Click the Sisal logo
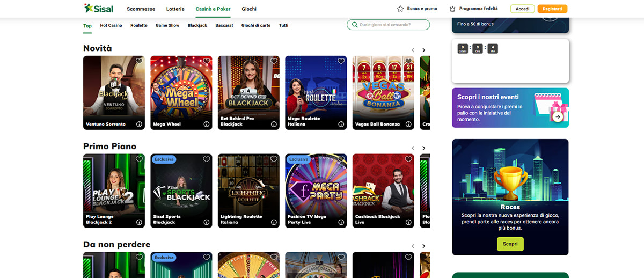The image size is (644, 278). point(98,9)
